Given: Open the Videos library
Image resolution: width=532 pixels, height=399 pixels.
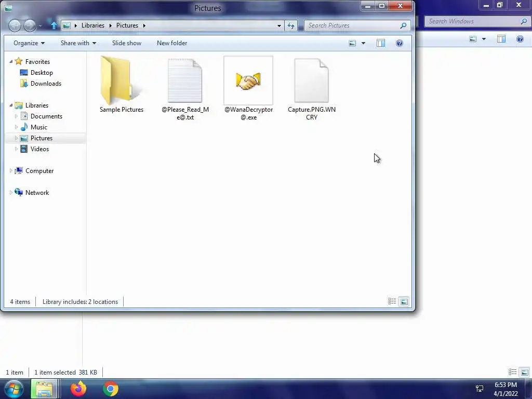Looking at the screenshot, I should 39,149.
